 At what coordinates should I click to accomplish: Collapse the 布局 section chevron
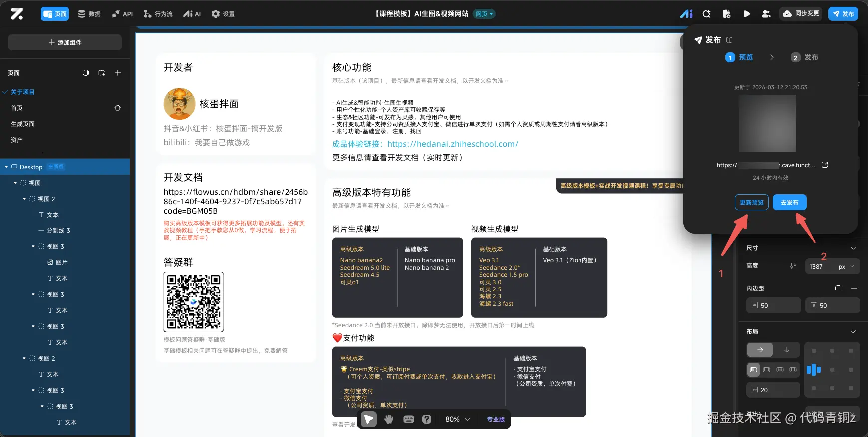click(853, 331)
